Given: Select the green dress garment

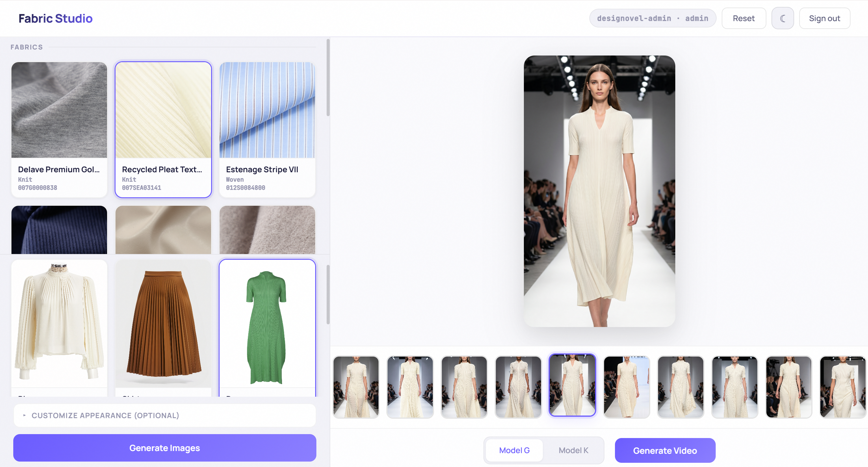Looking at the screenshot, I should click(267, 328).
